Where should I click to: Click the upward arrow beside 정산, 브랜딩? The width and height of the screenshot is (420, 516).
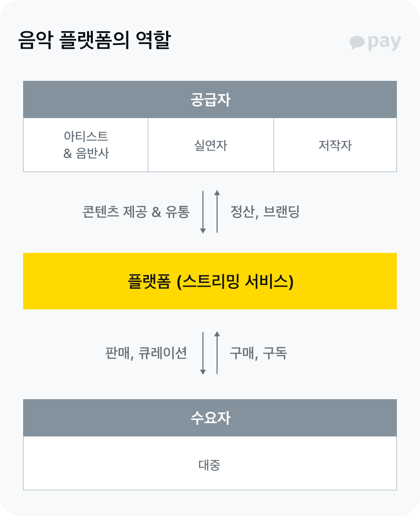click(217, 212)
